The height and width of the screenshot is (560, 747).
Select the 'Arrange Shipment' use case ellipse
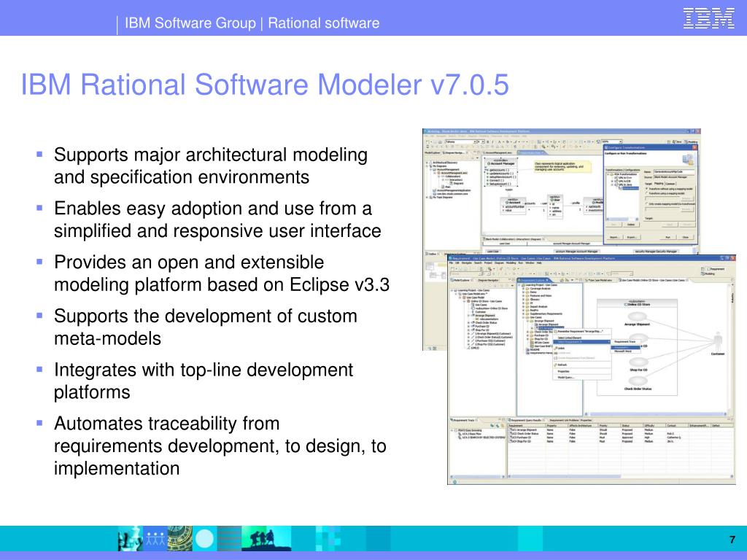pos(637,316)
